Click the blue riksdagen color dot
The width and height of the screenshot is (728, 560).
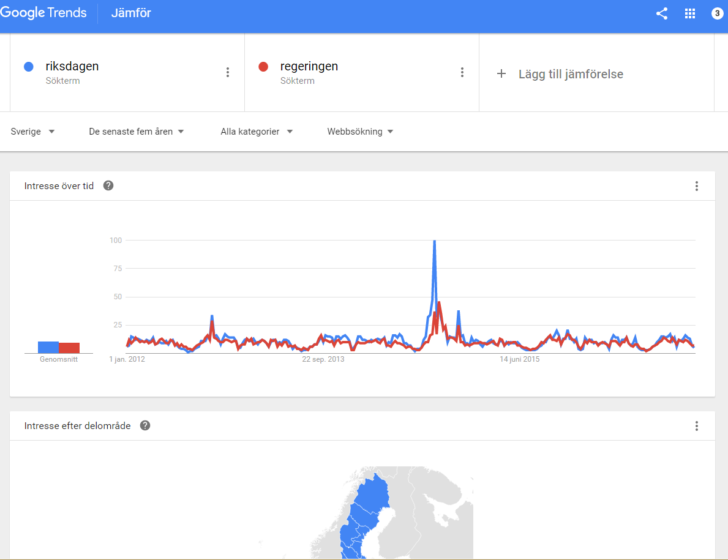29,67
